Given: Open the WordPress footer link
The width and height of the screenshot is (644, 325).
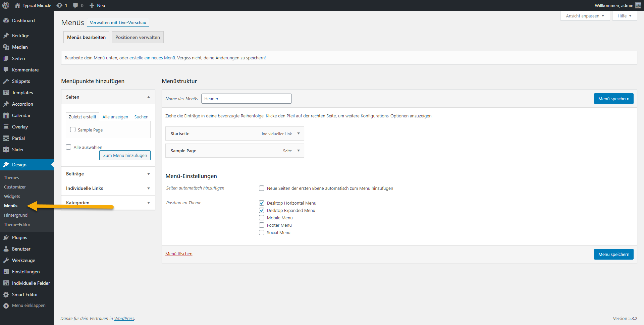Looking at the screenshot, I should click(x=124, y=318).
